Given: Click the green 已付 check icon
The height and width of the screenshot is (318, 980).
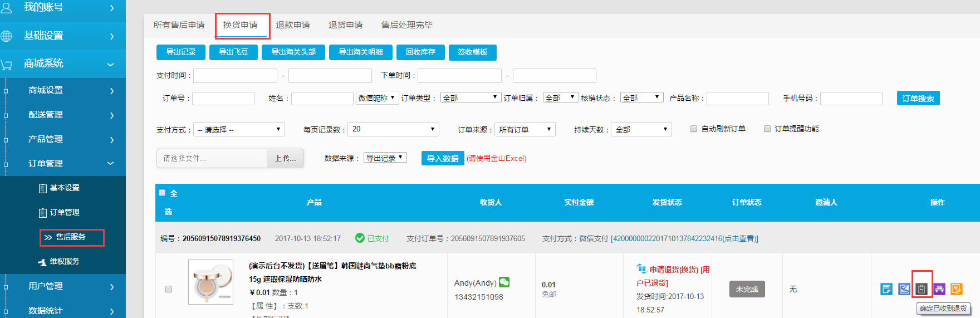Looking at the screenshot, I should 360,238.
